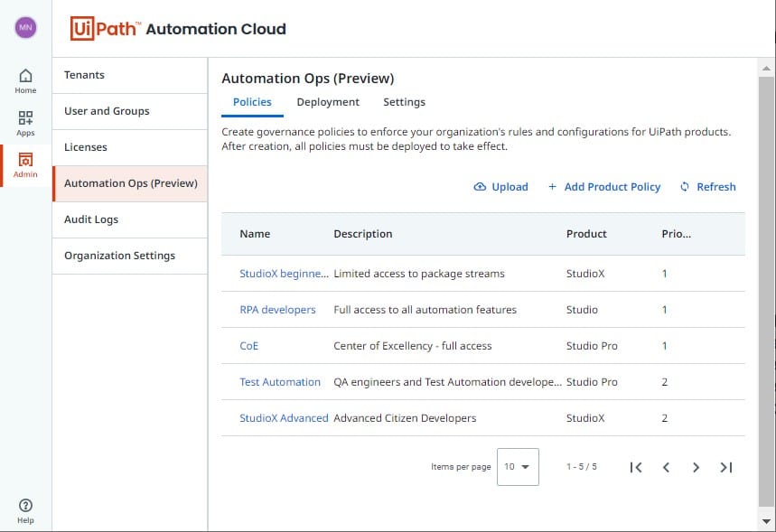Click Studio Pro cell in CoE row

(592, 346)
